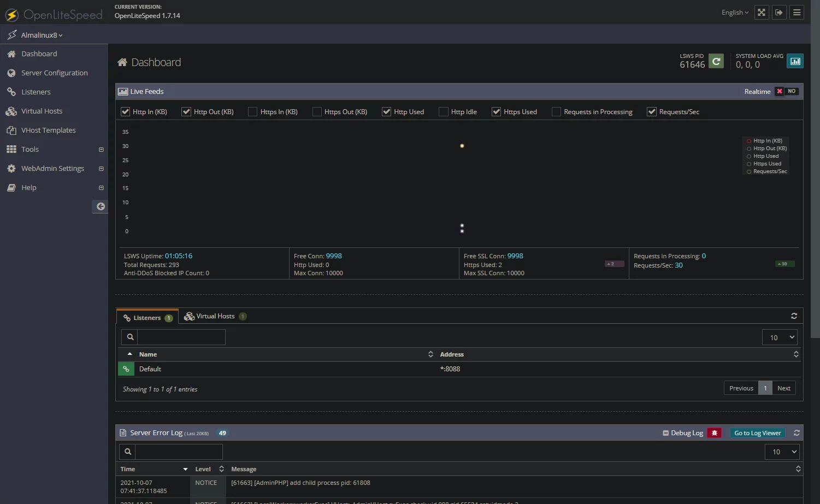Open error log page size dropdown
This screenshot has height=504, width=820.
782,452
